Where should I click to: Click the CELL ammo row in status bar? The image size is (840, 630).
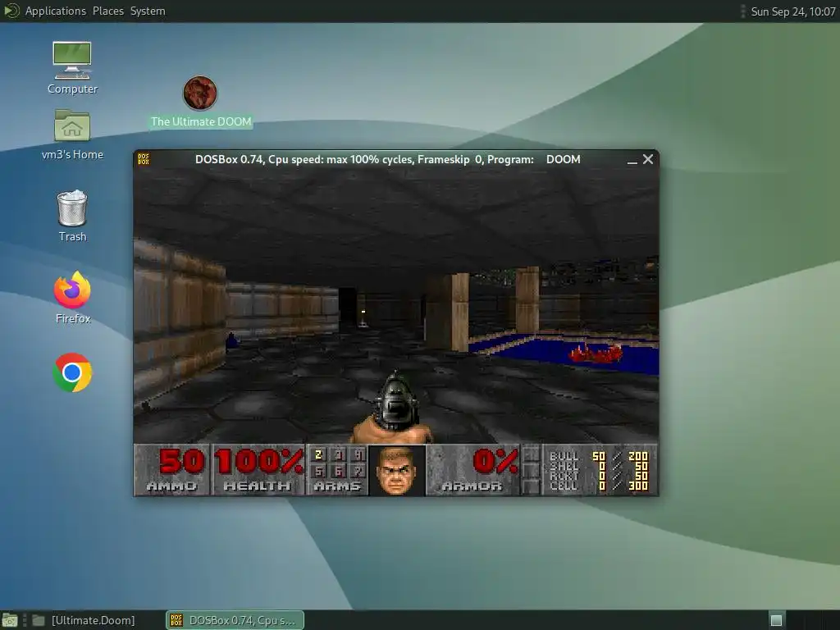pyautogui.click(x=599, y=486)
